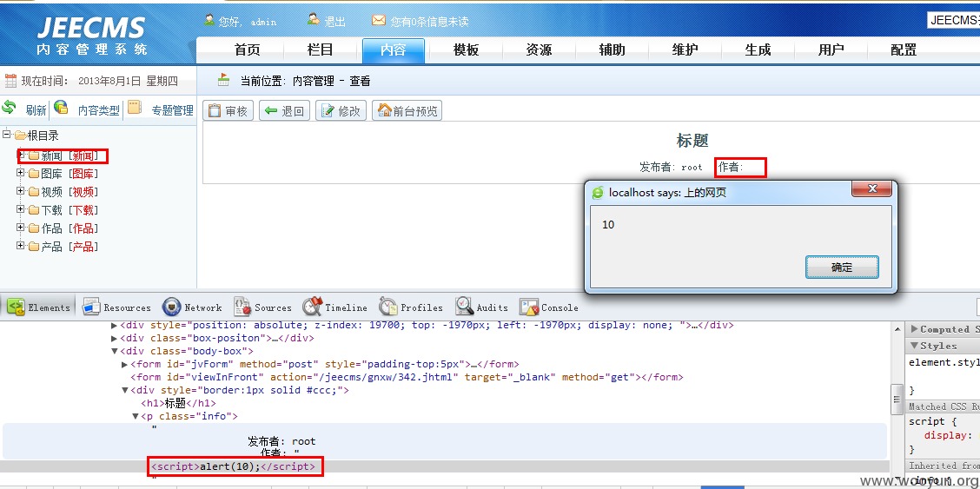Click the JEECMS logo
The width and height of the screenshot is (980, 489).
[x=92, y=36]
